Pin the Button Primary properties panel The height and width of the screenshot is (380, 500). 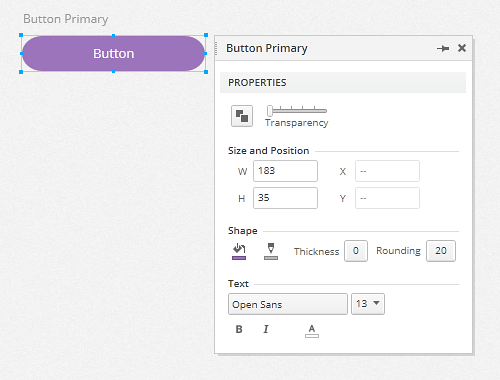coord(443,48)
